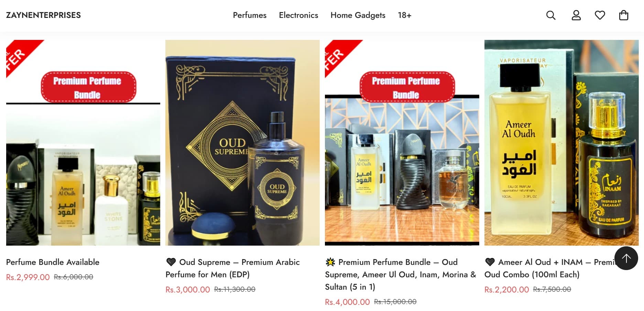This screenshot has width=644, height=311.
Task: Click the scroll-to-top arrow button
Action: click(626, 258)
